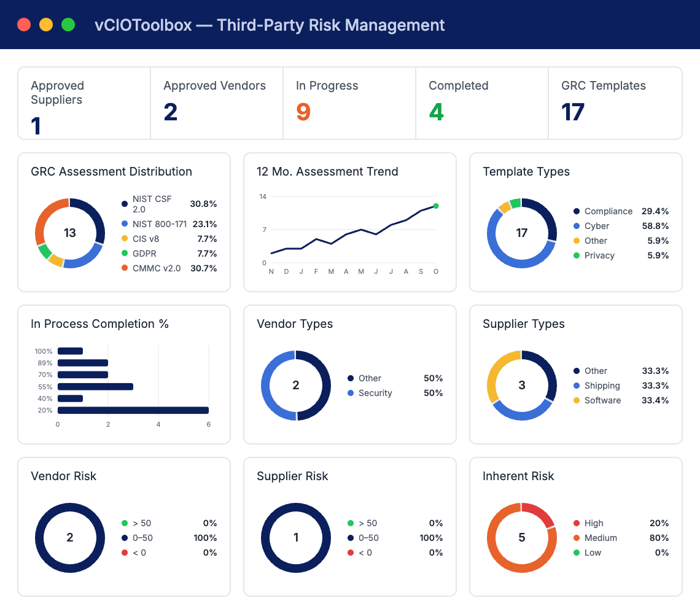Click the 30.8% NIST CSF value
The image size is (700, 614).
[x=203, y=204]
